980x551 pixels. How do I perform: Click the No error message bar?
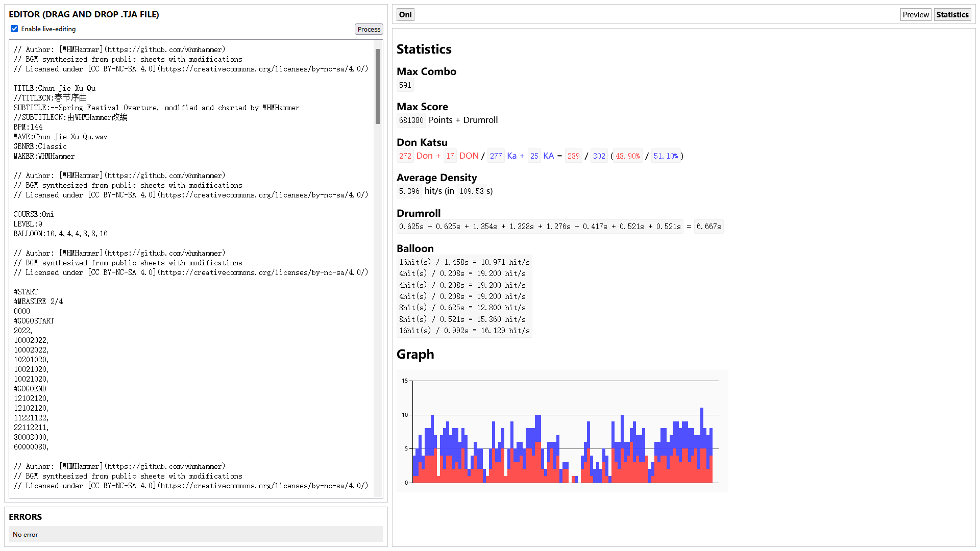[x=195, y=534]
